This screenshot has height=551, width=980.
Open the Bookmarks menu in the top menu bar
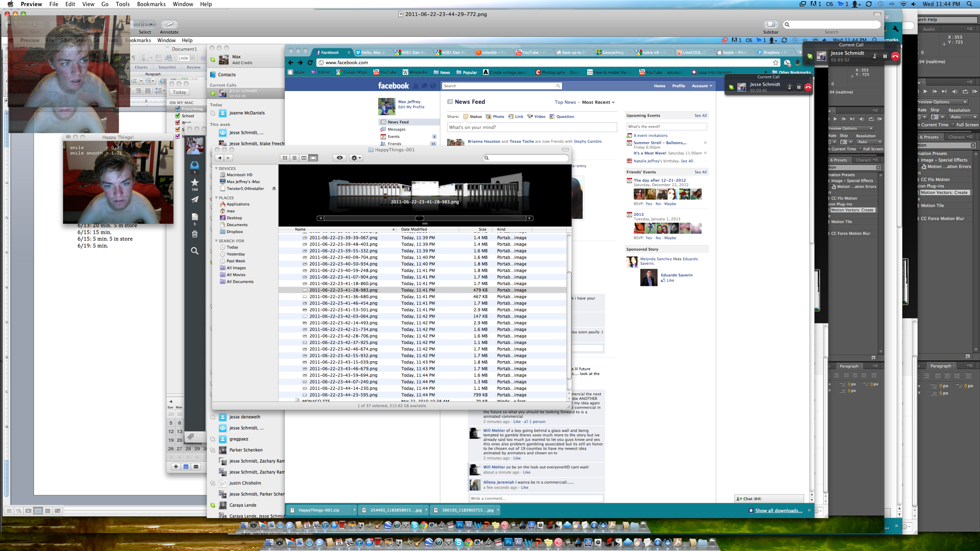click(151, 4)
